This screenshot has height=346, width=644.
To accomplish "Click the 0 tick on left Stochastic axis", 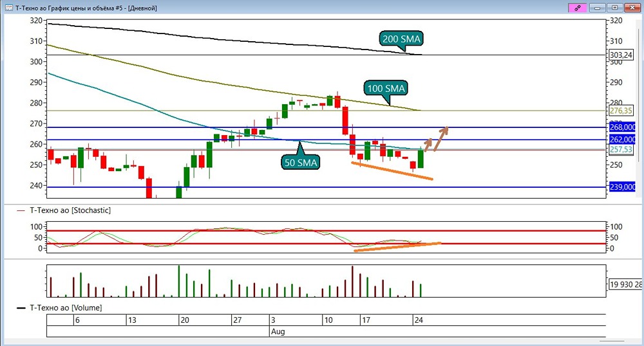I will [40, 248].
